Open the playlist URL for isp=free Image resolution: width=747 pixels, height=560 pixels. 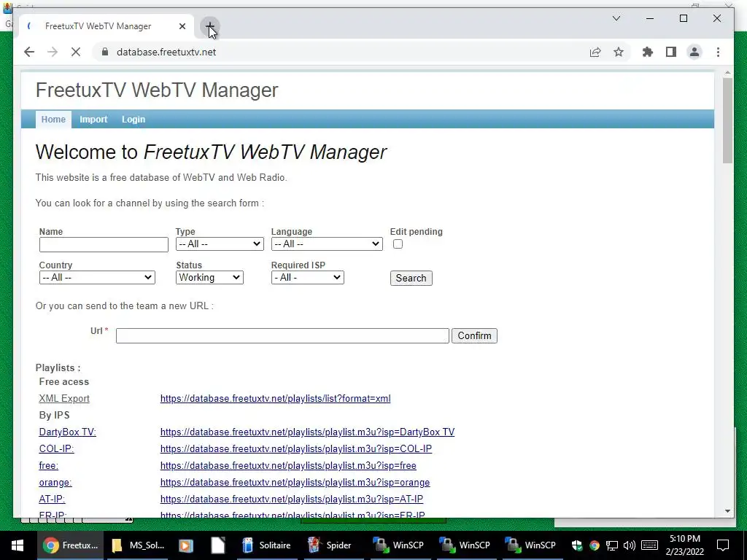coord(288,465)
